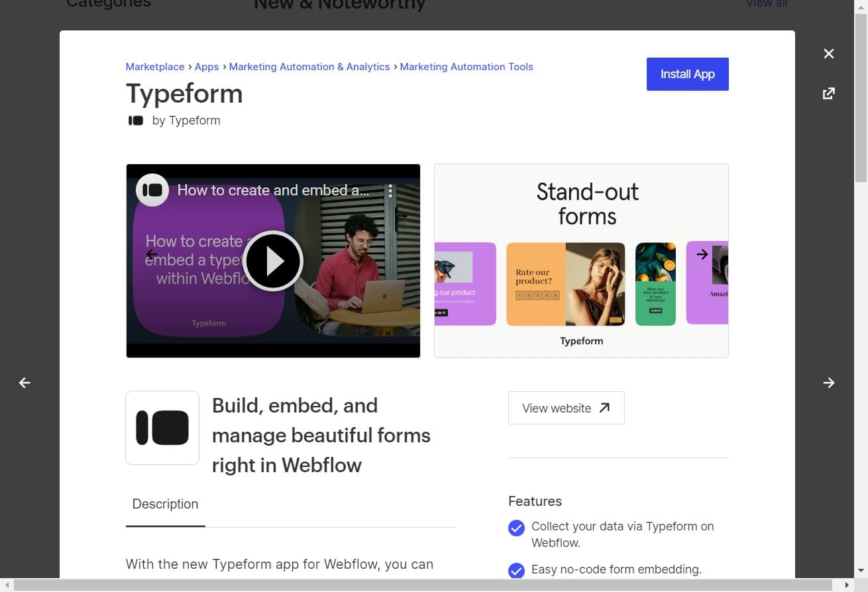Switch to the Description tab
868x592 pixels.
(165, 504)
